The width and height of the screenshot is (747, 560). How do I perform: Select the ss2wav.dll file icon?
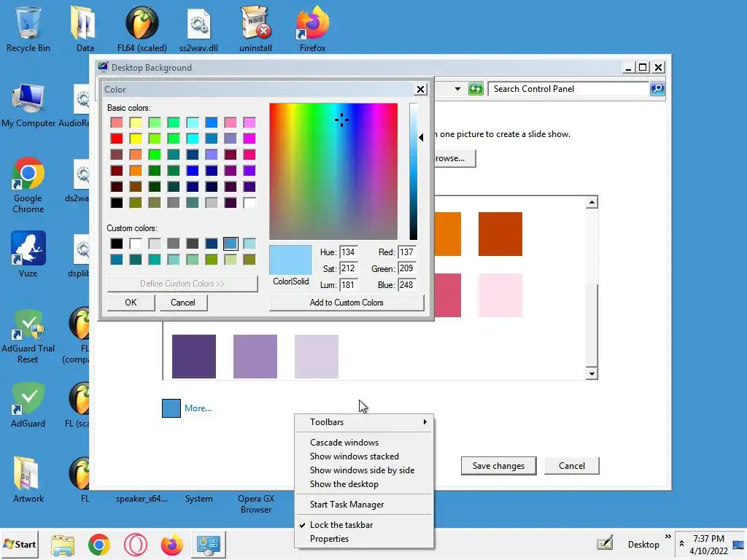(198, 28)
